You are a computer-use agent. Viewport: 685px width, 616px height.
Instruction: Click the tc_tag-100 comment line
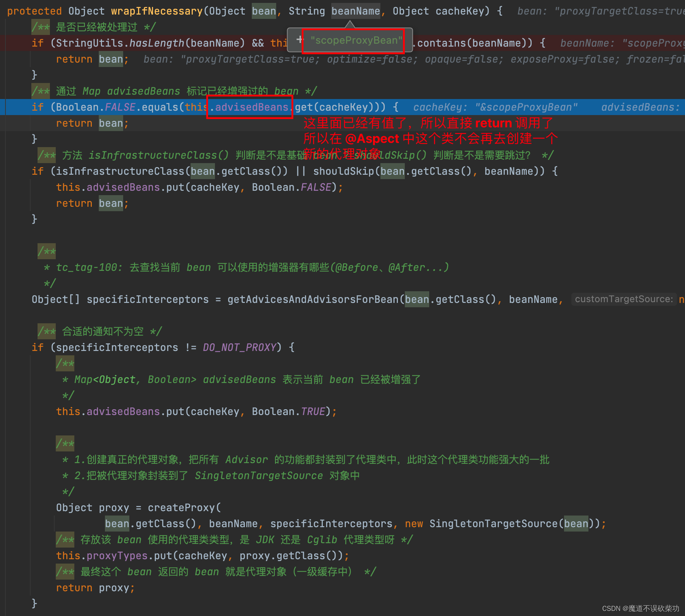tap(246, 267)
